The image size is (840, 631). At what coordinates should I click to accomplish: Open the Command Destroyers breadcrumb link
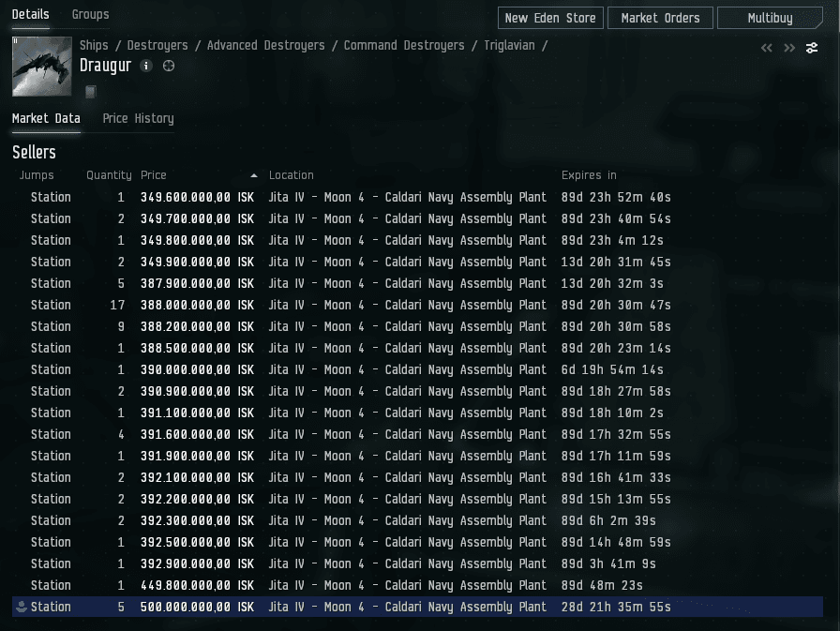point(403,46)
